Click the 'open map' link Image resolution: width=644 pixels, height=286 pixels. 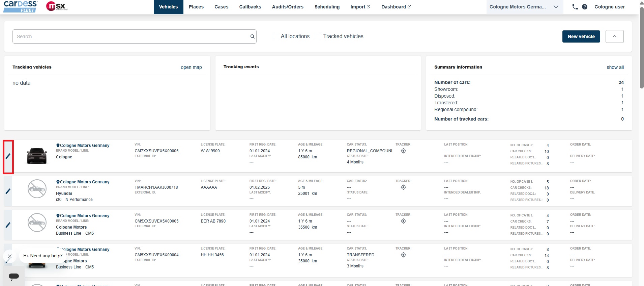(x=191, y=67)
